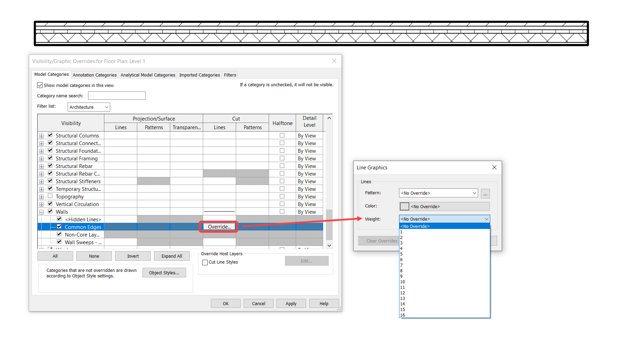
Task: Open the Weight dropdown in Line Graphics
Action: pos(487,219)
